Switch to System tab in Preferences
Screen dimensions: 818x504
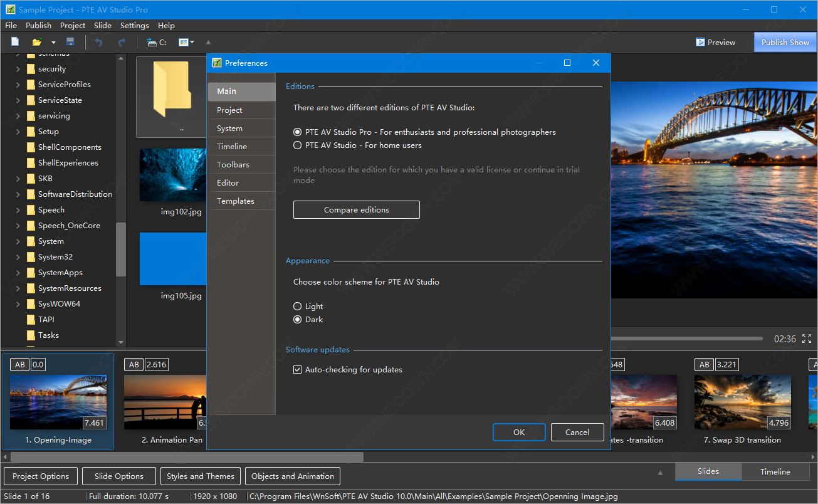(241, 129)
